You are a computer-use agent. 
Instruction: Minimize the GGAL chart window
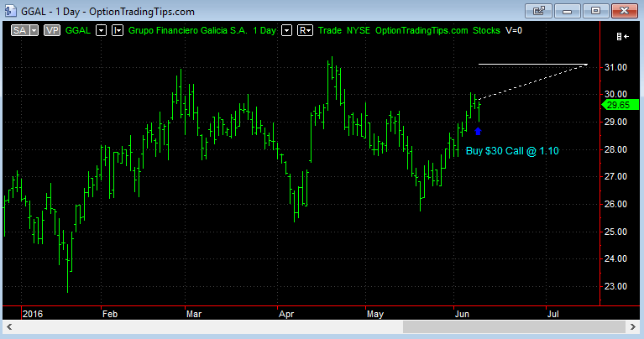click(568, 11)
